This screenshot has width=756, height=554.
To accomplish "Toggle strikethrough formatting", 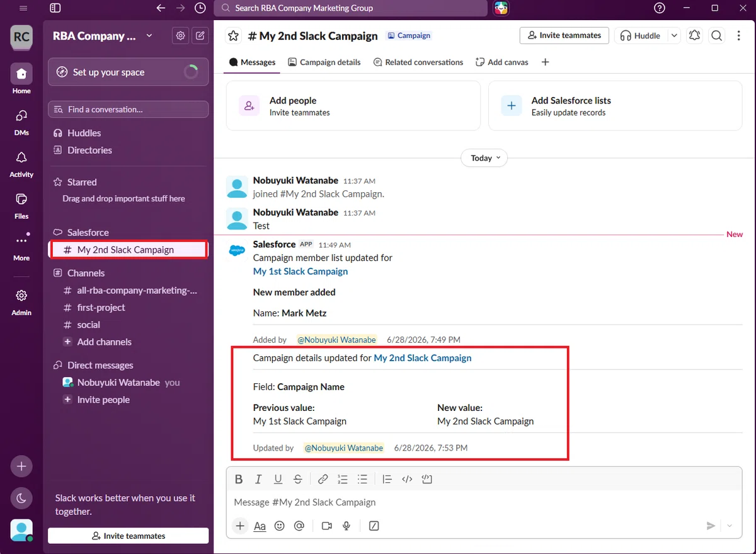I will click(x=297, y=479).
